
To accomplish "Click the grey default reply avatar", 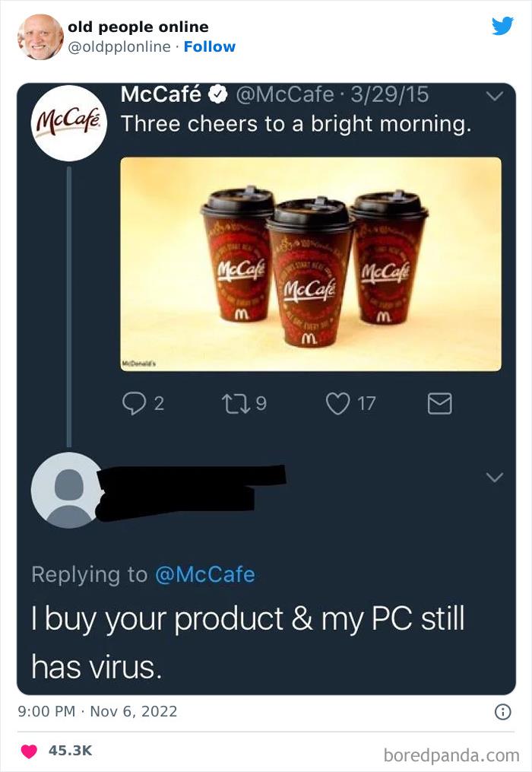I will tap(66, 490).
